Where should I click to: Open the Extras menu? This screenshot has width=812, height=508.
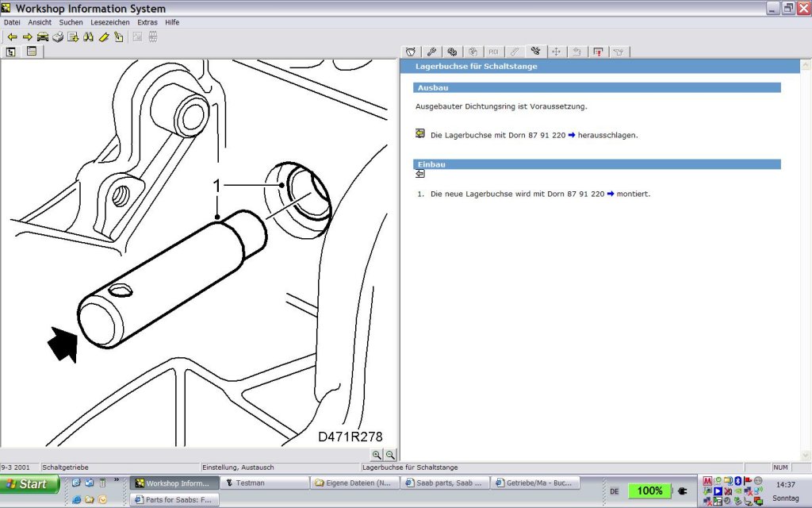[x=147, y=22]
